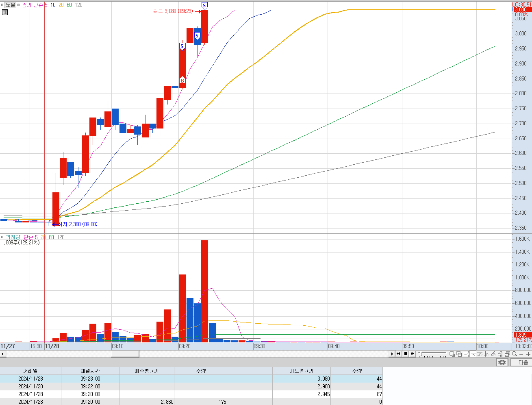Click the 노을 stock name button

tap(11, 5)
